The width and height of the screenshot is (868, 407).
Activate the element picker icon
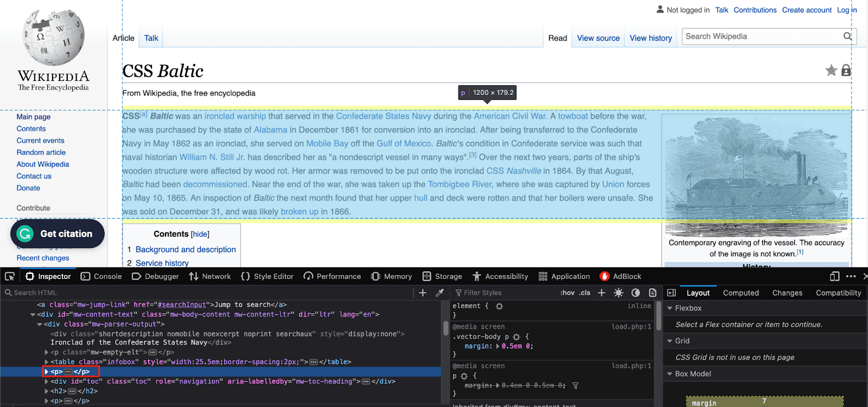10,276
